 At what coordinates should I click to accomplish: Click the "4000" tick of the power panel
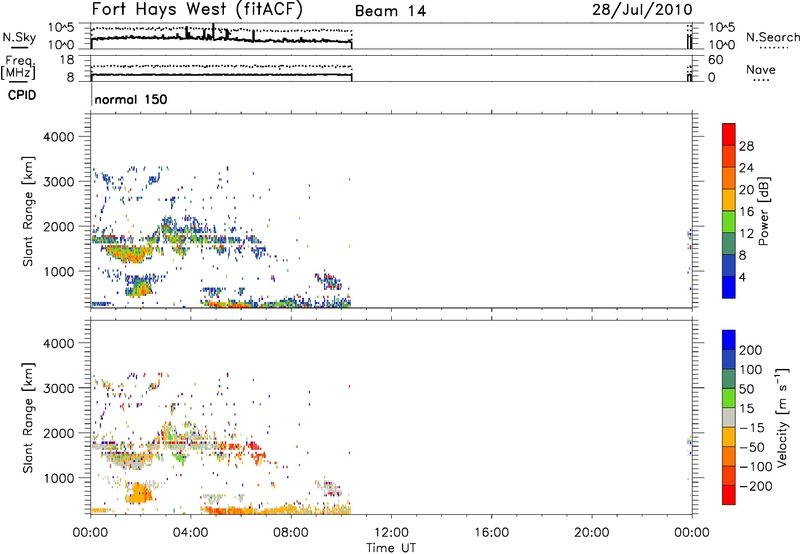(59, 137)
